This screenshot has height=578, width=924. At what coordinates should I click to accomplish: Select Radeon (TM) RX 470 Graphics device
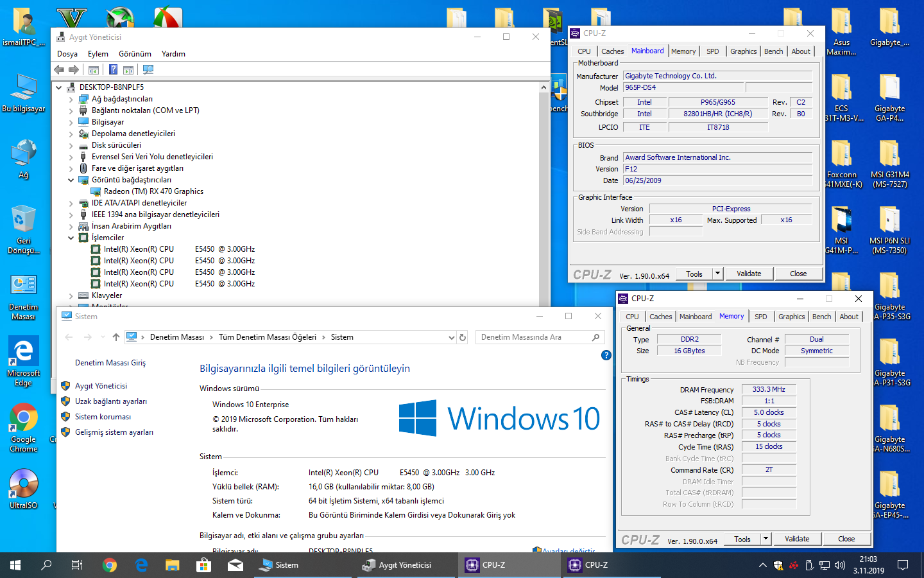[x=153, y=191]
